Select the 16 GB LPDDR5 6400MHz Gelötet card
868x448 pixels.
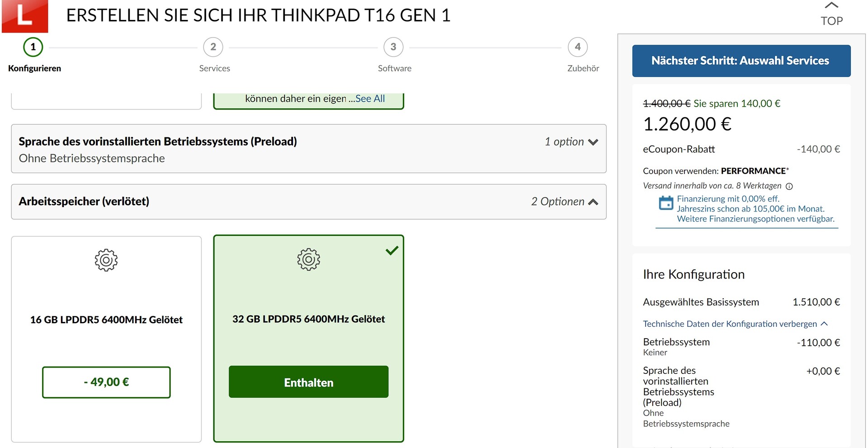(106, 339)
